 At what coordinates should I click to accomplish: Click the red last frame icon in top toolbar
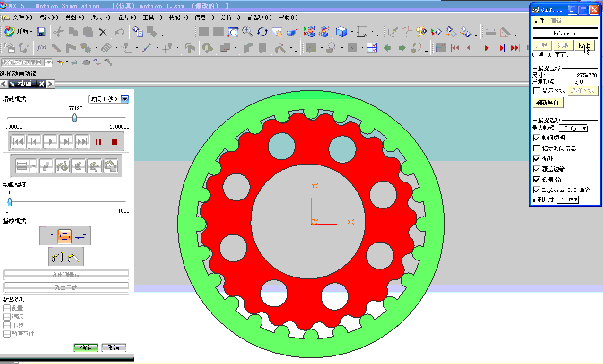(515, 48)
